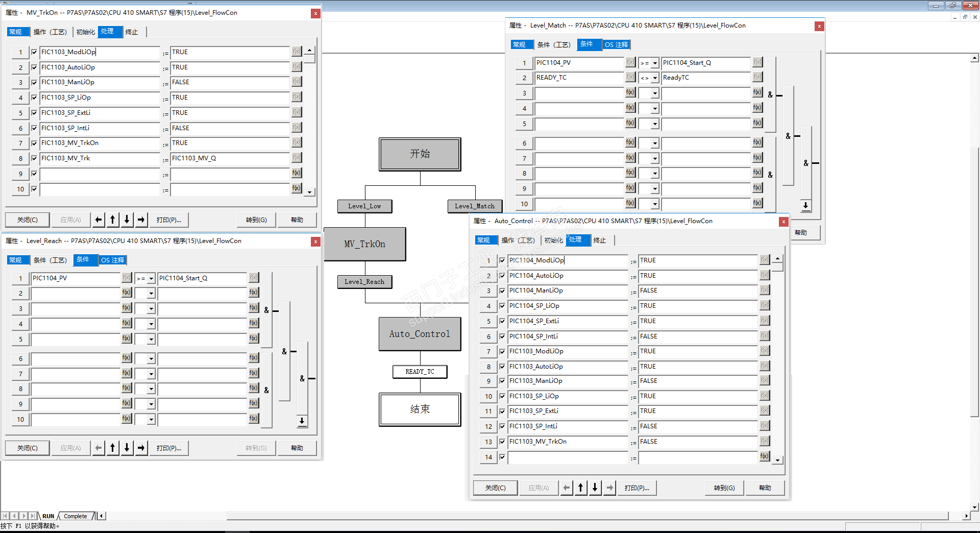Click the down arrow in Level_Reach dialog
This screenshot has width=980, height=533.
(127, 448)
